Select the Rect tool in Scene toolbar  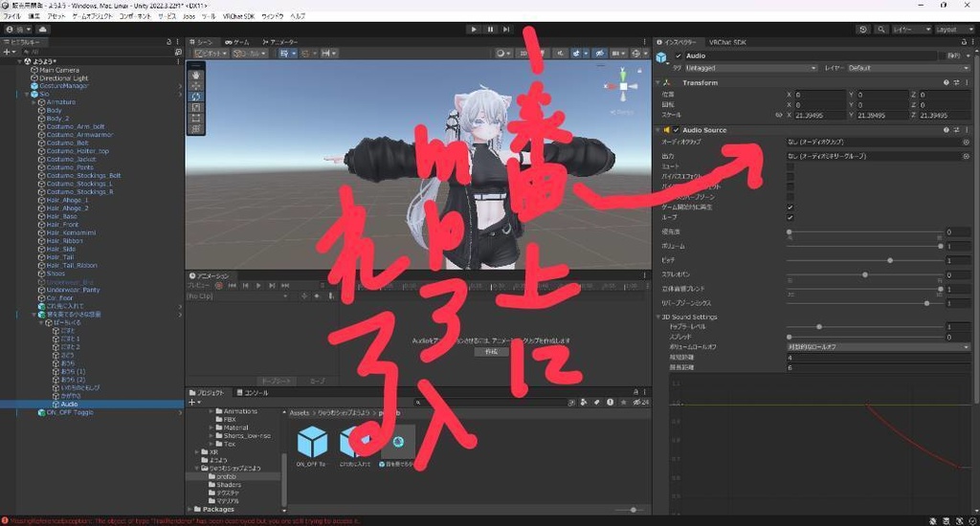pos(196,118)
